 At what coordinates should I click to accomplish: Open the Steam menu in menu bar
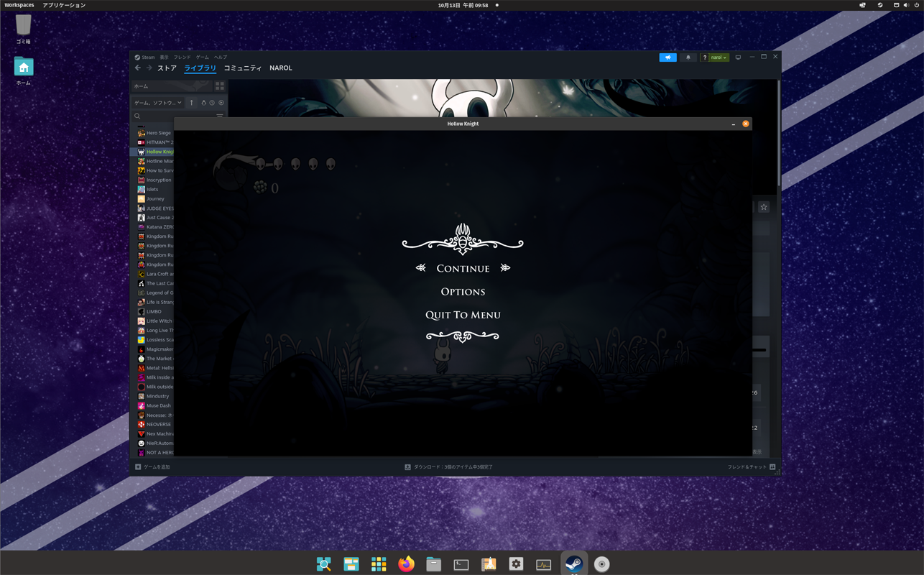tap(148, 57)
